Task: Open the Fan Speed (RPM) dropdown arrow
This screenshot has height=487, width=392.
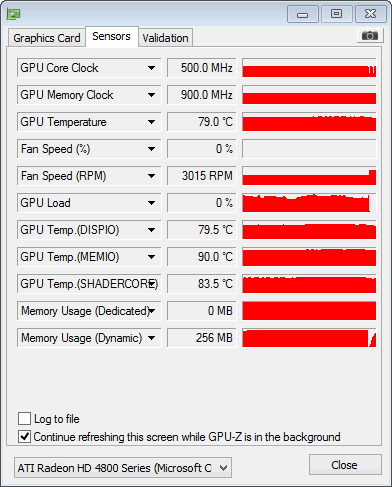Action: [x=151, y=176]
